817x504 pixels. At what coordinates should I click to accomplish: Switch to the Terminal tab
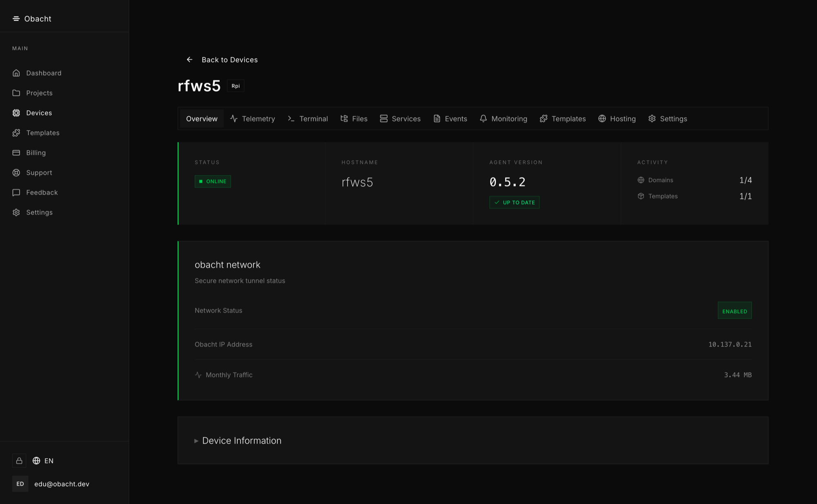pos(308,119)
